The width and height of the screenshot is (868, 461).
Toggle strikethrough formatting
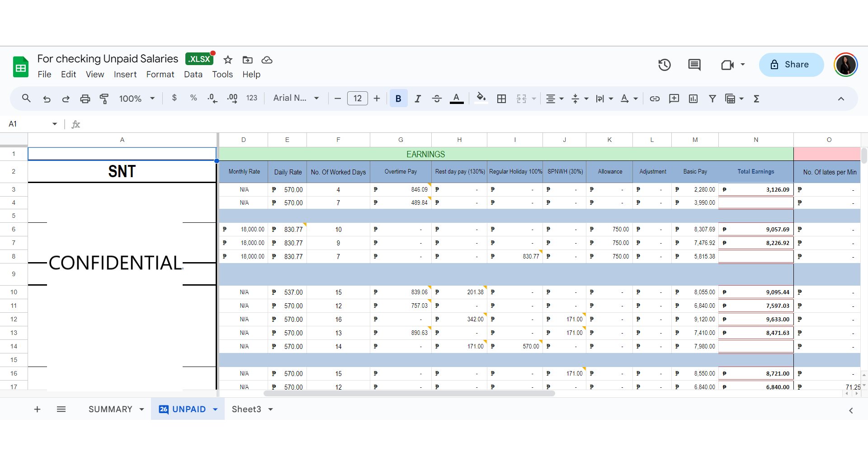tap(437, 99)
